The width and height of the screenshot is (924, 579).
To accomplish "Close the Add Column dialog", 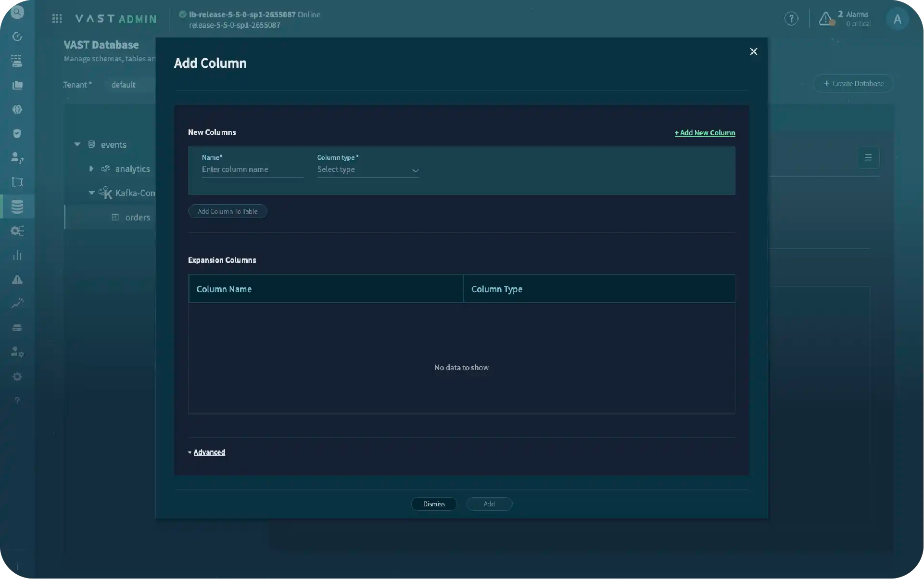I will click(x=754, y=51).
